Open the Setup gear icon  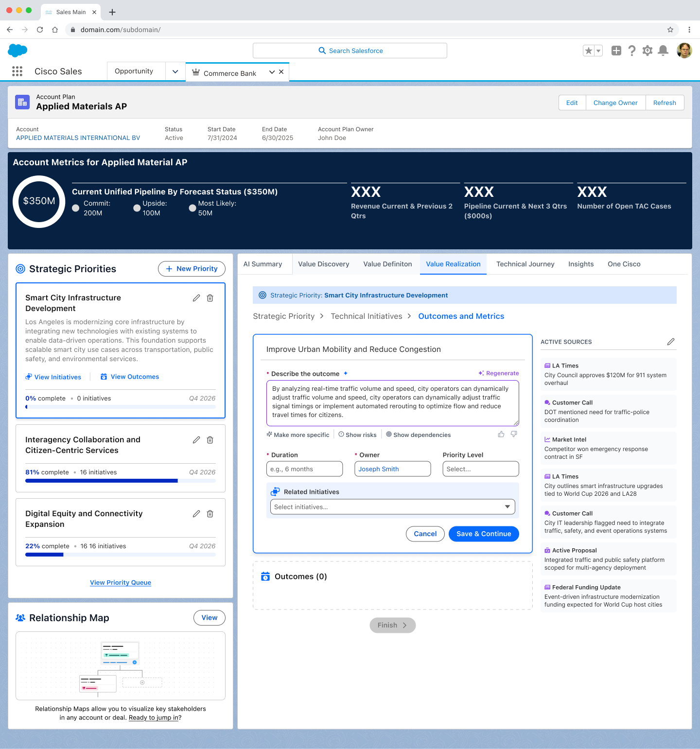click(647, 51)
